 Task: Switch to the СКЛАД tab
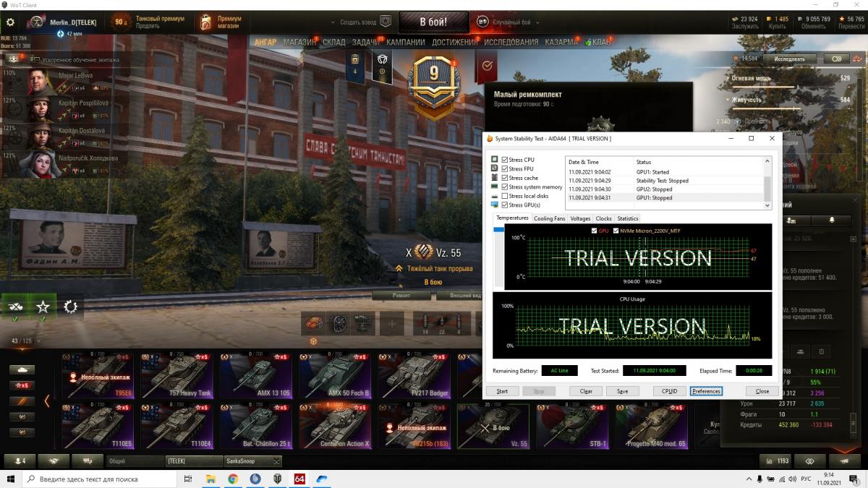click(334, 42)
